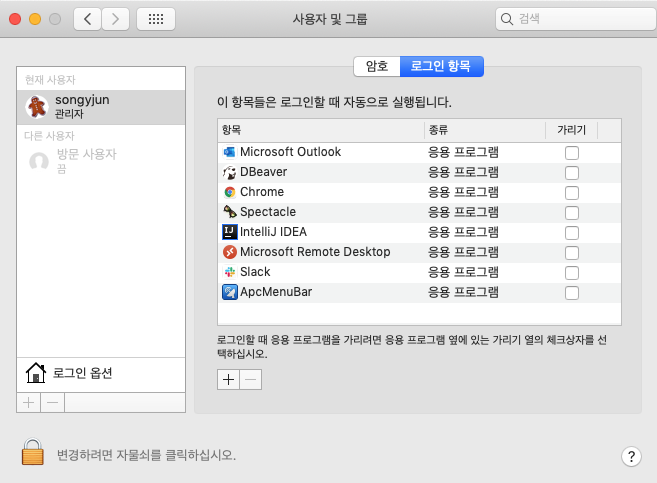
Task: Click the house icon for login options
Action: [36, 372]
